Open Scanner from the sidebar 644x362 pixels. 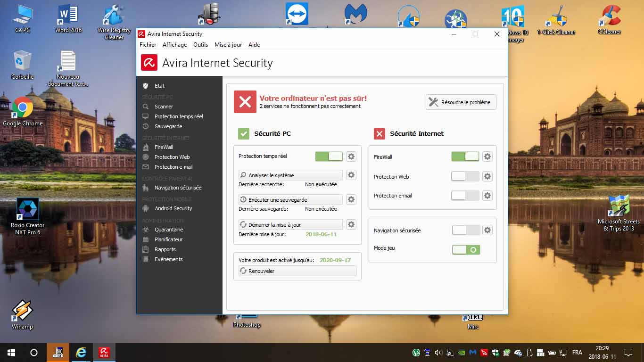coord(164,107)
